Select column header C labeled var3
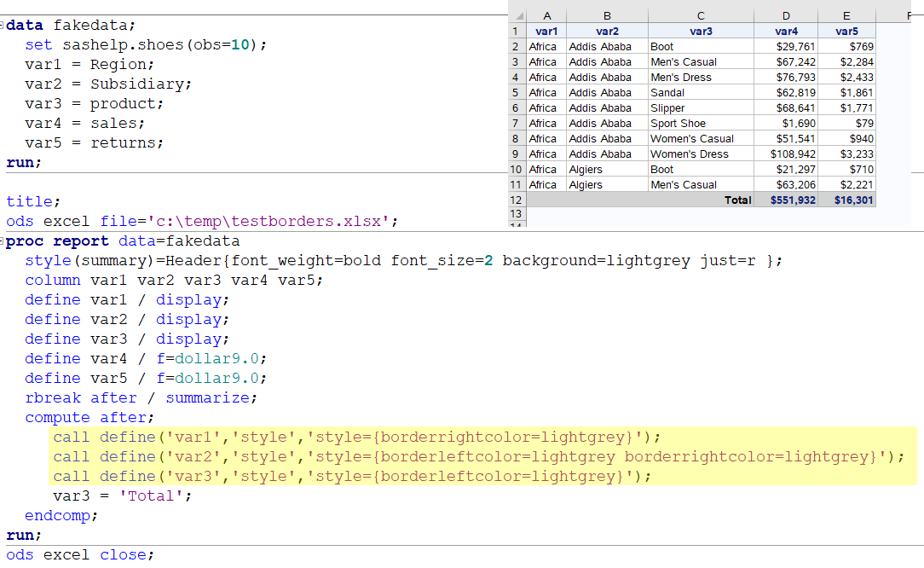 click(x=700, y=14)
